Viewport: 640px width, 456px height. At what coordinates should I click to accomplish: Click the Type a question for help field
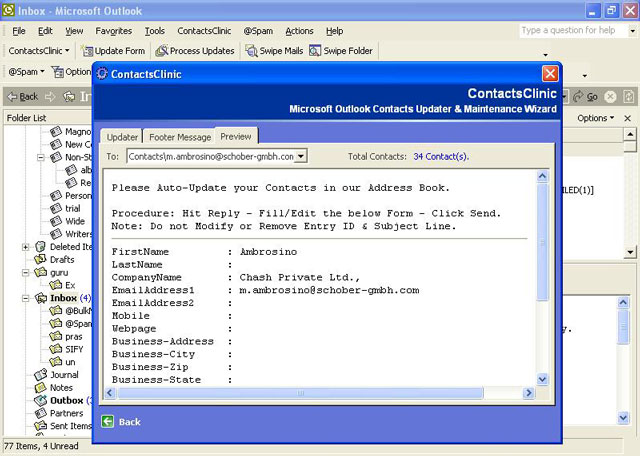[x=573, y=30]
